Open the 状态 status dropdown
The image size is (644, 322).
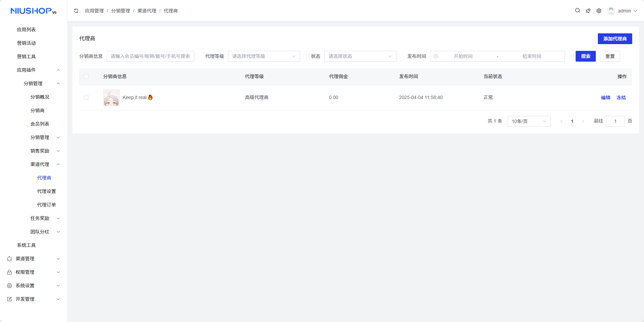(x=360, y=56)
